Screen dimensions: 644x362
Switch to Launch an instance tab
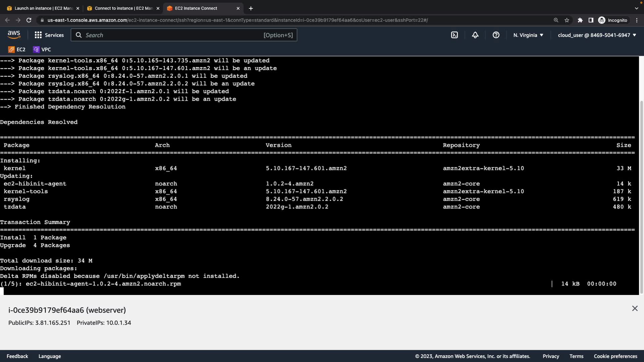[43, 8]
